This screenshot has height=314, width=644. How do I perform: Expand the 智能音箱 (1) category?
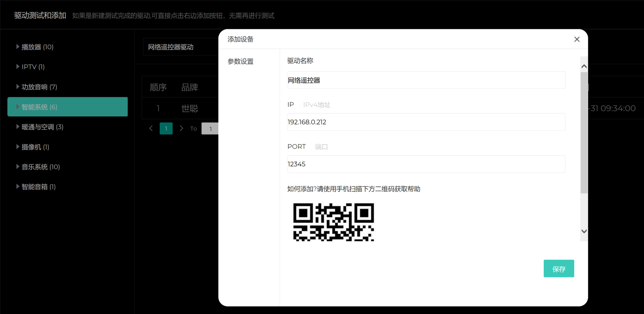coord(18,186)
